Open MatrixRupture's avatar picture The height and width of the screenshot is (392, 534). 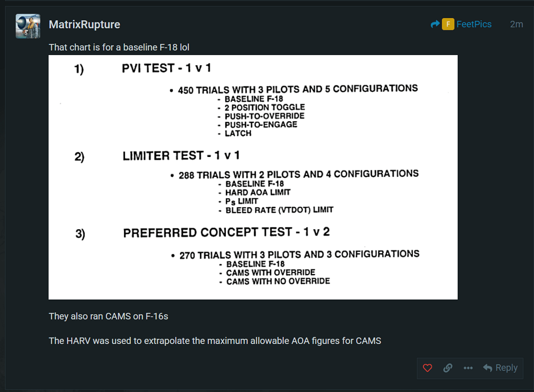[x=28, y=26]
